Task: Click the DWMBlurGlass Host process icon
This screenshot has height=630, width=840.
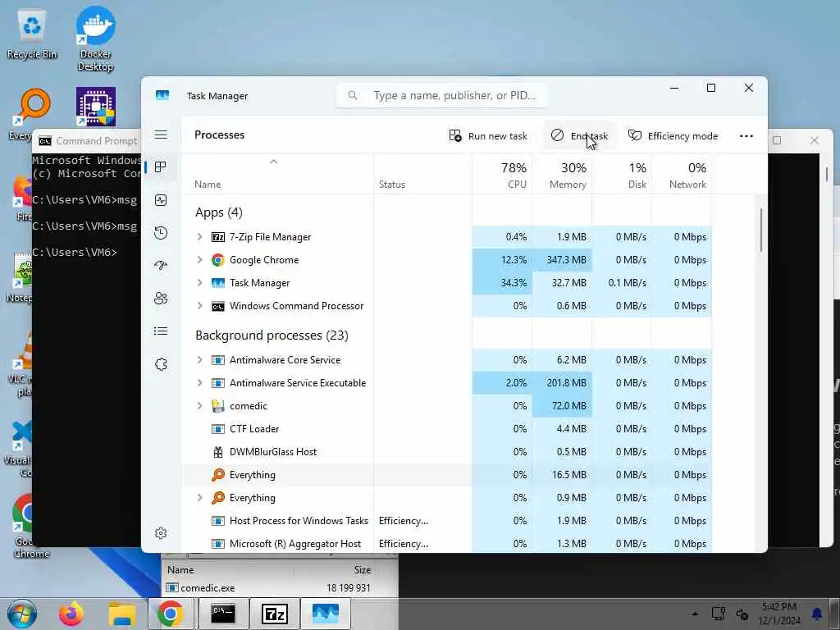Action: (218, 452)
